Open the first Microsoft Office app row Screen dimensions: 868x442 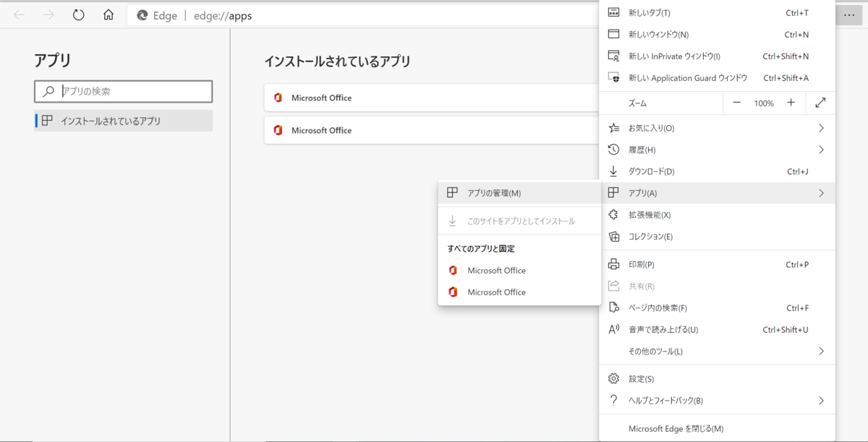pos(432,98)
